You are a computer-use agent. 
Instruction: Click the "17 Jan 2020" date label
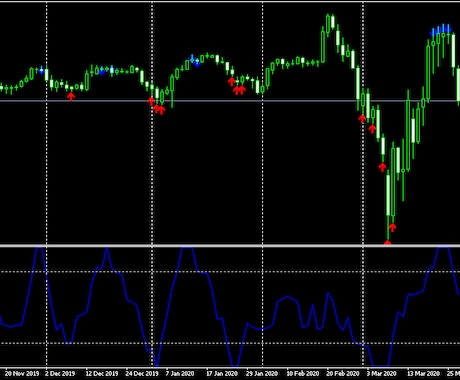(222, 373)
